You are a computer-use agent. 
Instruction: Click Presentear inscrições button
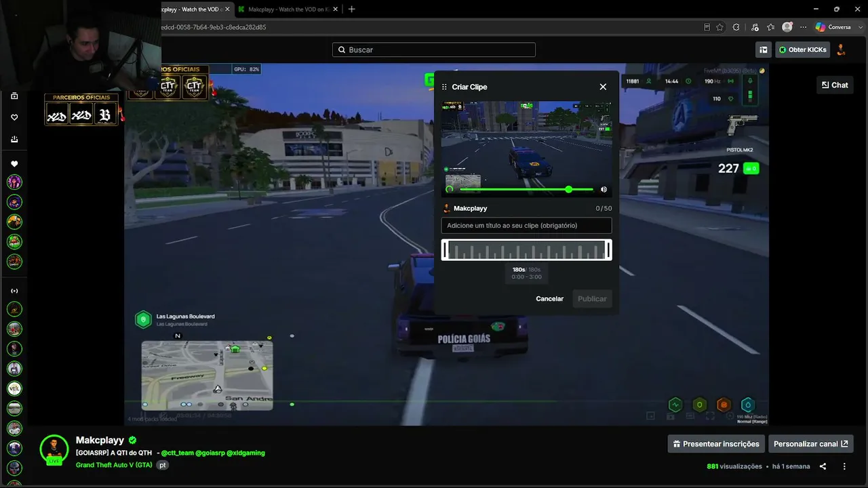coord(716,444)
